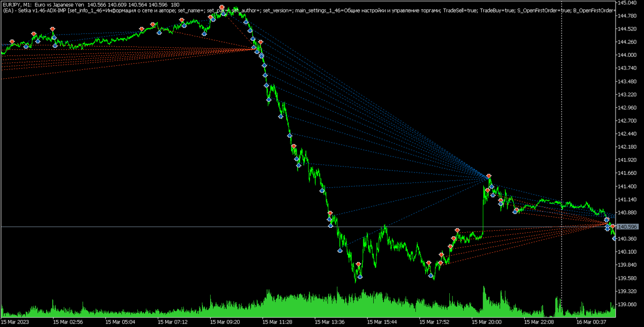Click the 15 Mar 13:36 time label

(x=330, y=322)
